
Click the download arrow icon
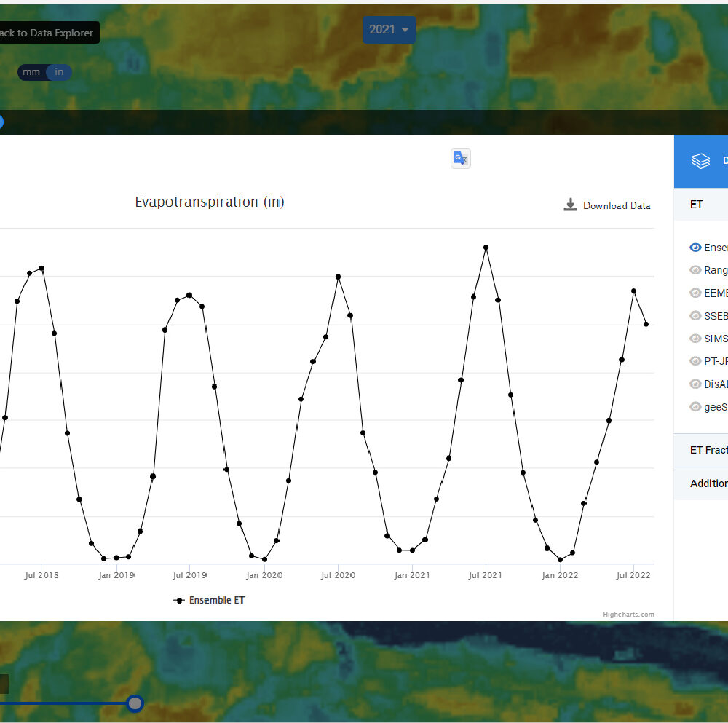[570, 205]
